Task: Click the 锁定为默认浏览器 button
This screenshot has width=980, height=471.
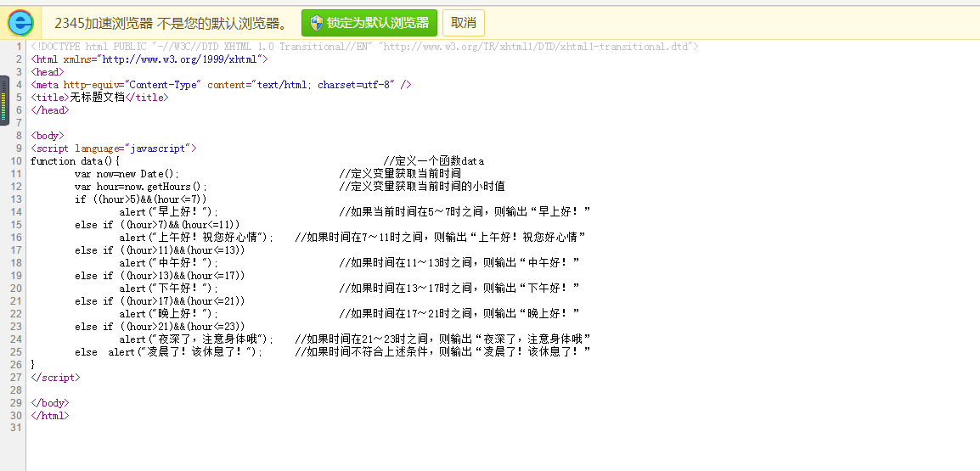Action: (369, 23)
